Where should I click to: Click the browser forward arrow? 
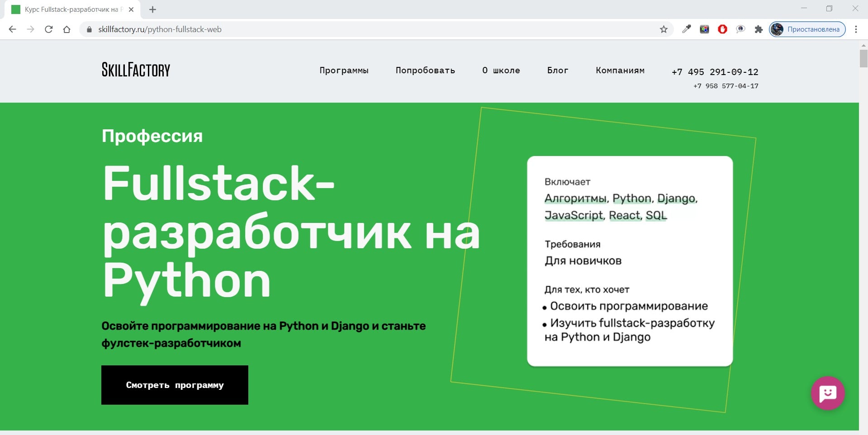coord(30,29)
